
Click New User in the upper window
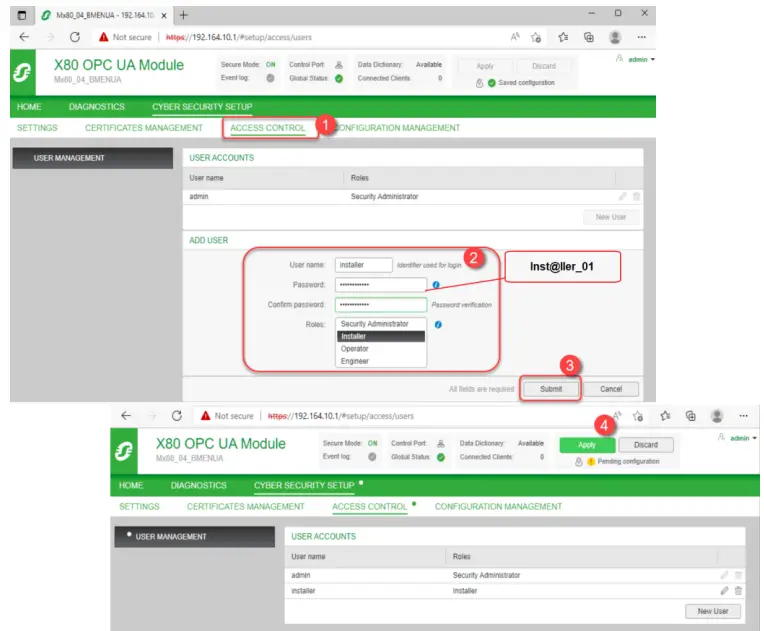pyautogui.click(x=611, y=217)
